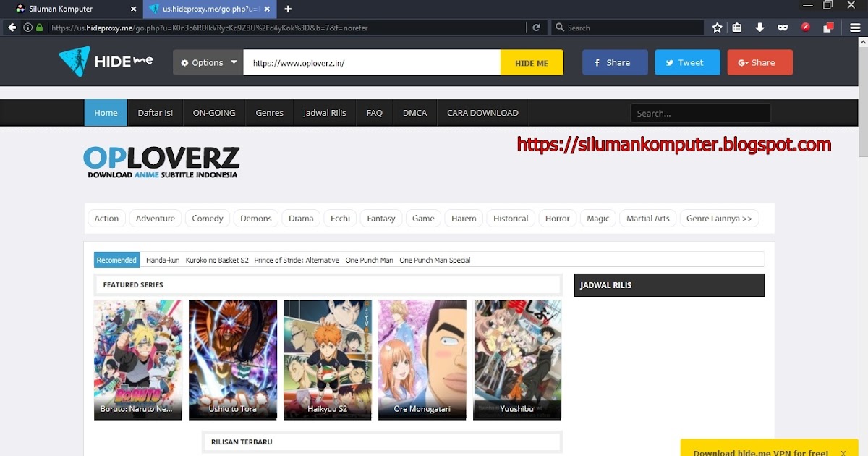Click the site Search... input box
This screenshot has height=456, width=868.
(700, 113)
